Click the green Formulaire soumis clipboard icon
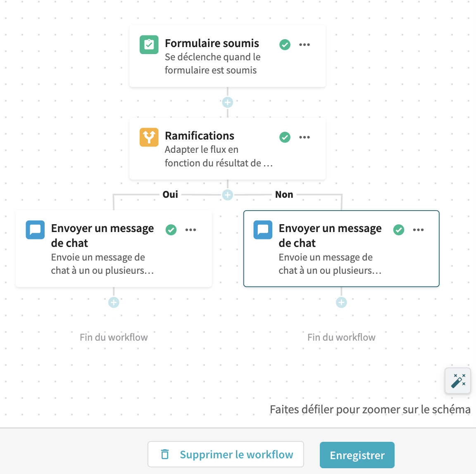 (149, 45)
